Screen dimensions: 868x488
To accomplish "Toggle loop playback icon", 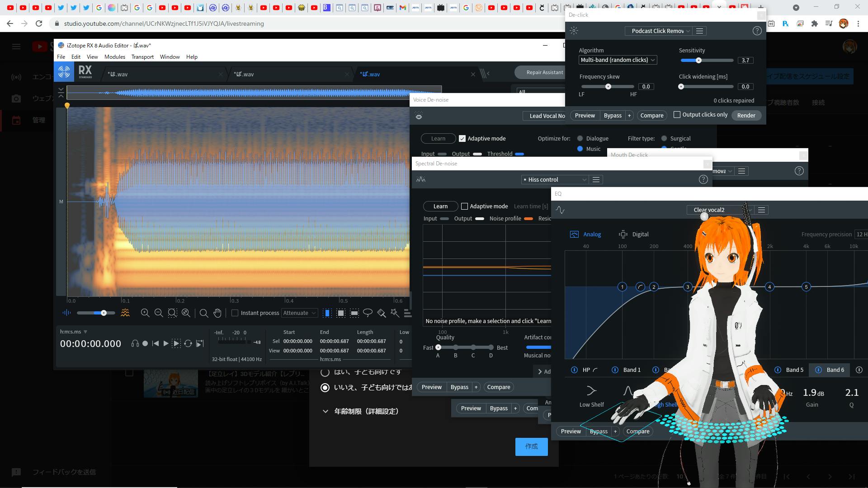I will pyautogui.click(x=188, y=343).
